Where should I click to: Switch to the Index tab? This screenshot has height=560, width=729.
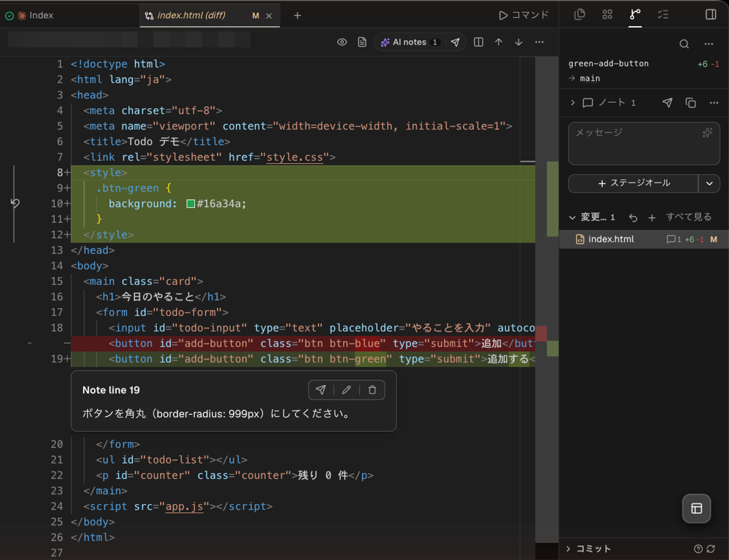point(41,15)
